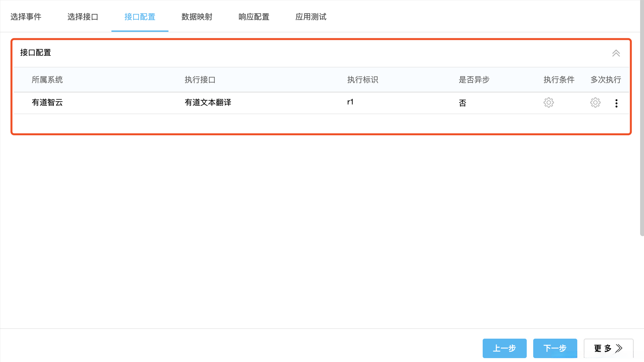Screen dimensions: 644x362
Task: Open the 执行条件 gear settings for 有道文本翻译
Action: tap(548, 103)
